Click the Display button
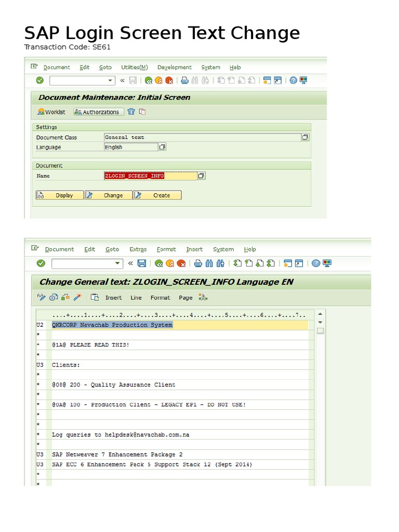 click(x=60, y=195)
